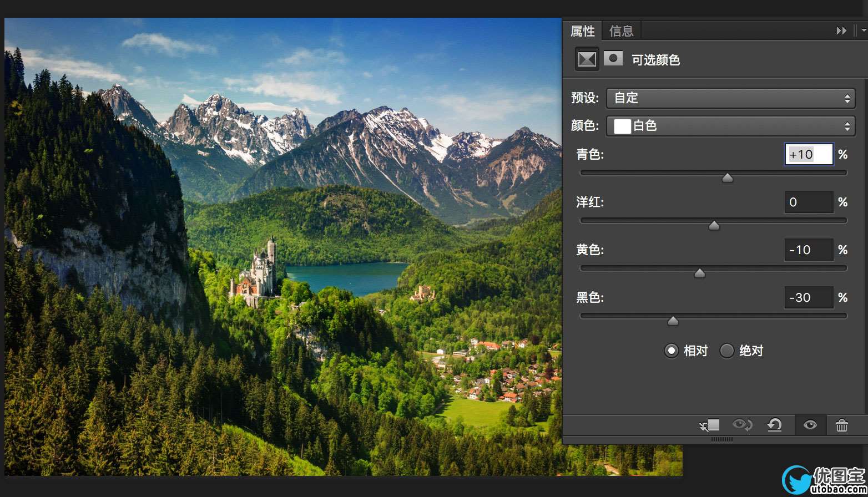
Task: Switch to the 信息 tab
Action: click(621, 31)
